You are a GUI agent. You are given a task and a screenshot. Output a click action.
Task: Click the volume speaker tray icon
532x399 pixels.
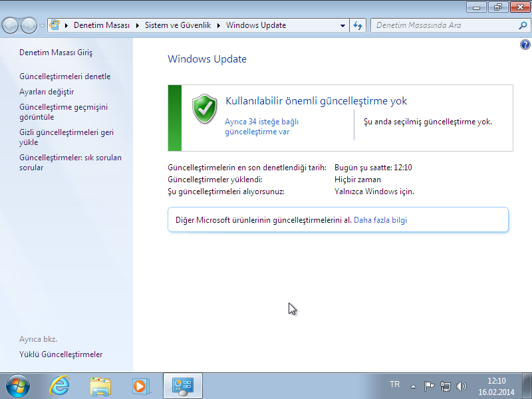coord(462,386)
